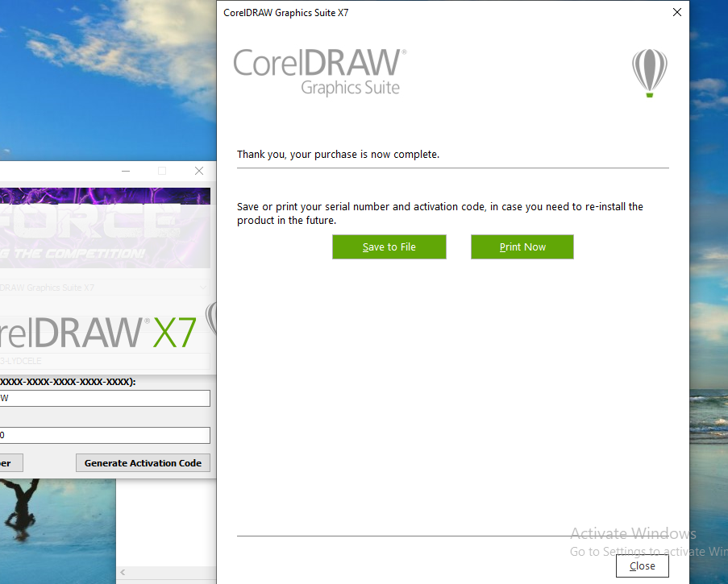Click the balloon logo inside the keygen window

coord(211,321)
